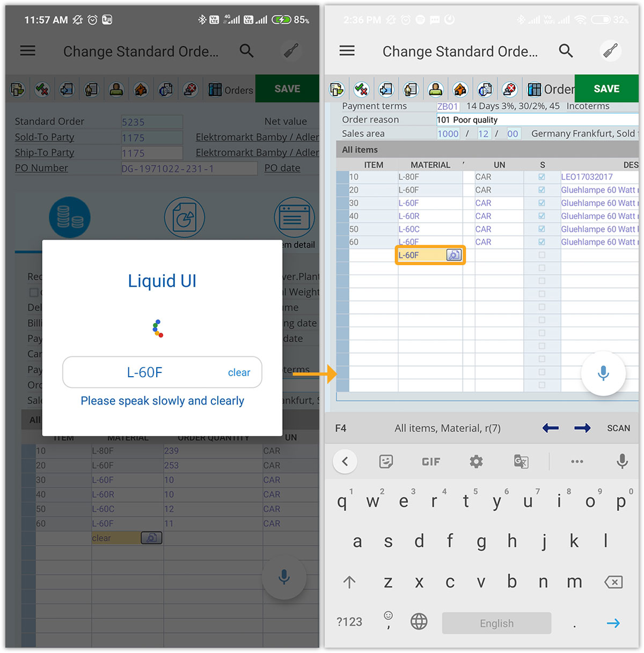Screen dimensions: 644x653
Task: Tap the SCAN button above keyboard
Action: (618, 428)
